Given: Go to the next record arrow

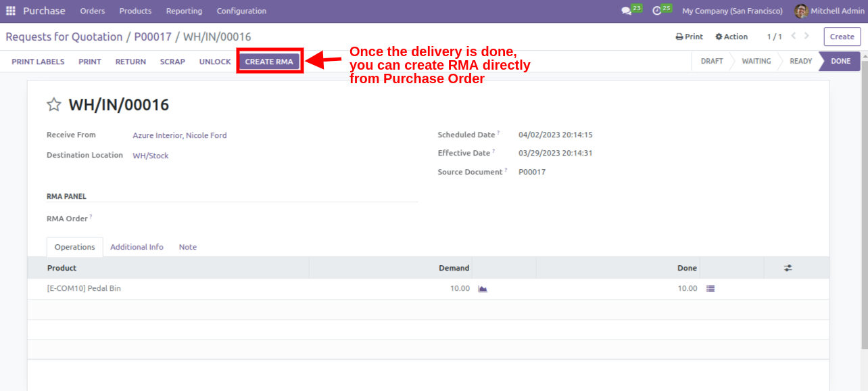Looking at the screenshot, I should click(806, 37).
